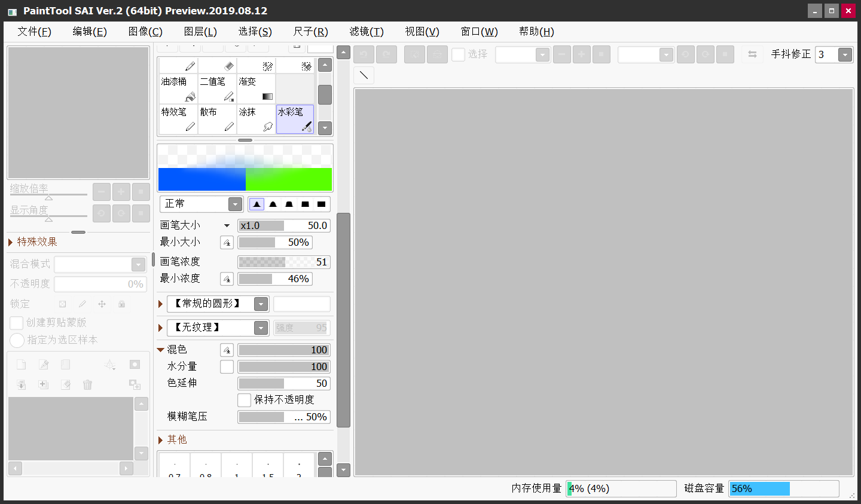This screenshot has height=504, width=861.
Task: Select the 油漆桶 bucket tool
Action: pos(178,88)
